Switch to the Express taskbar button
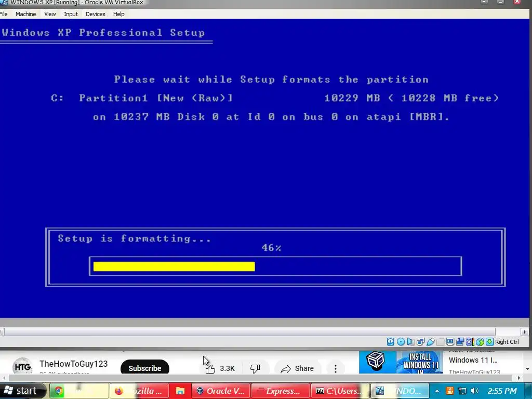Viewport: 532px width, 399px height. point(281,391)
